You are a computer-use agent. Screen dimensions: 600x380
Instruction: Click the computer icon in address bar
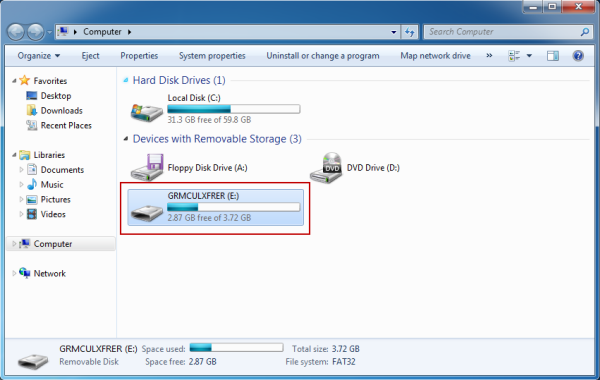(x=63, y=32)
